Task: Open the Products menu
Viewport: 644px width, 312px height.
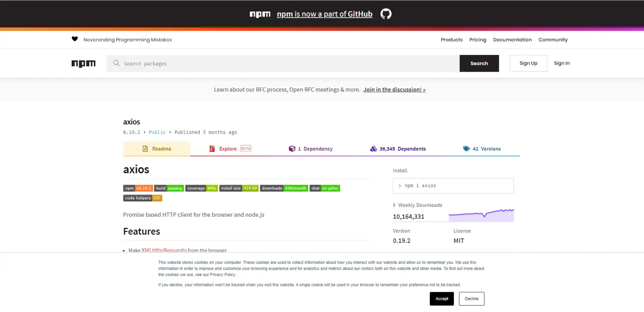Action: [452, 39]
